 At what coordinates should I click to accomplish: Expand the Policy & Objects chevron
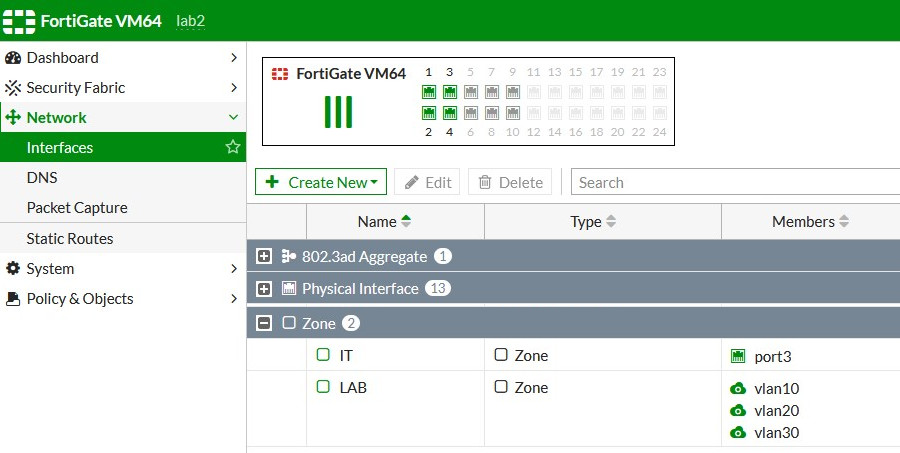(234, 298)
